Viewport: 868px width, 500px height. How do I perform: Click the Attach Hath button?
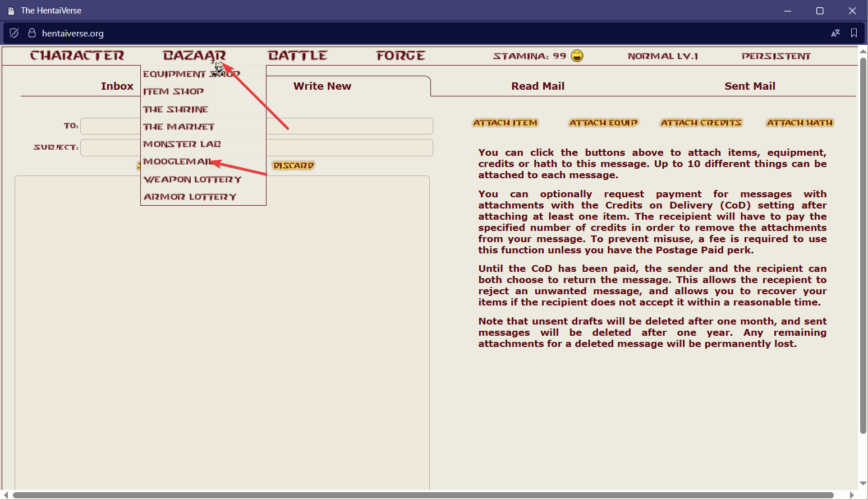(800, 123)
